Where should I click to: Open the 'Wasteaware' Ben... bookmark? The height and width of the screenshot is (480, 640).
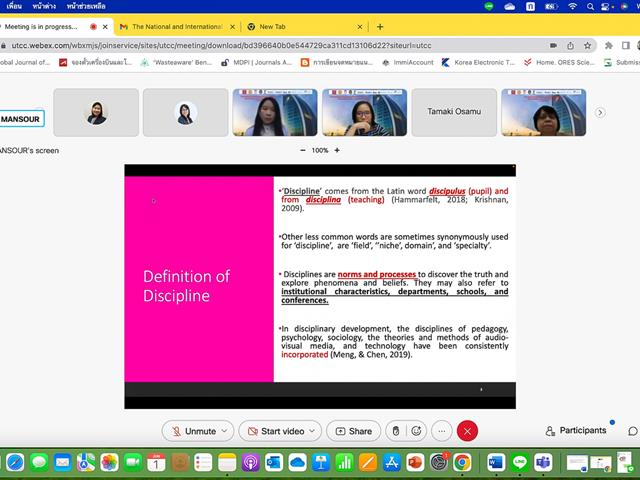pos(176,62)
